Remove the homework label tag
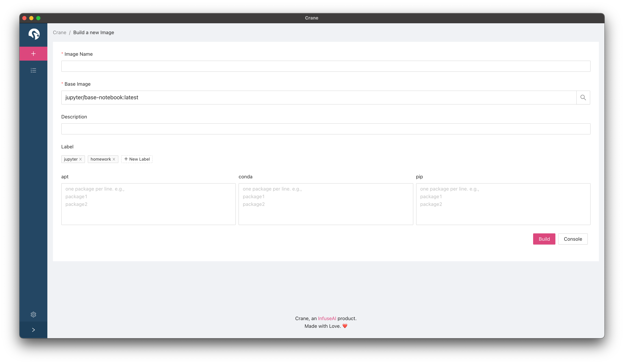The image size is (624, 364). click(114, 159)
